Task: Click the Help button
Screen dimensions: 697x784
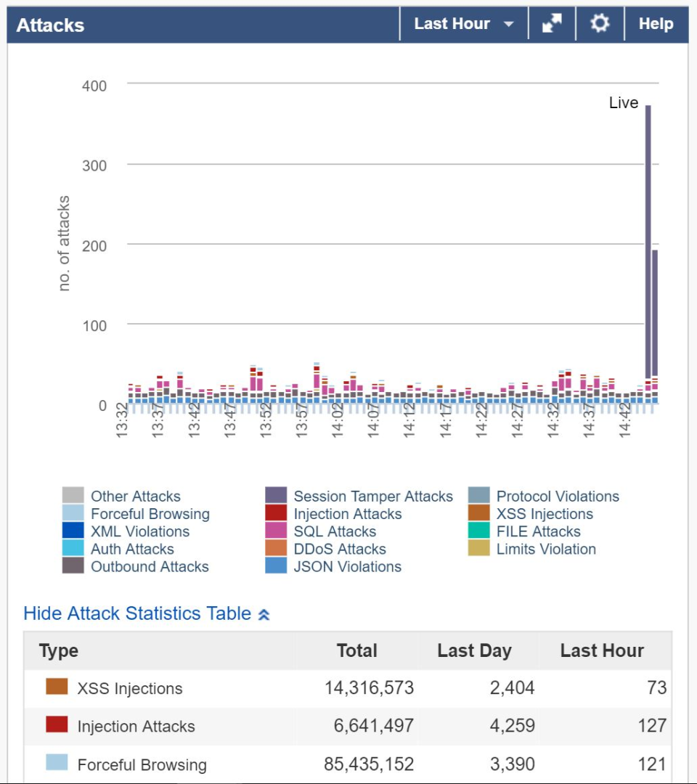Action: (x=656, y=24)
